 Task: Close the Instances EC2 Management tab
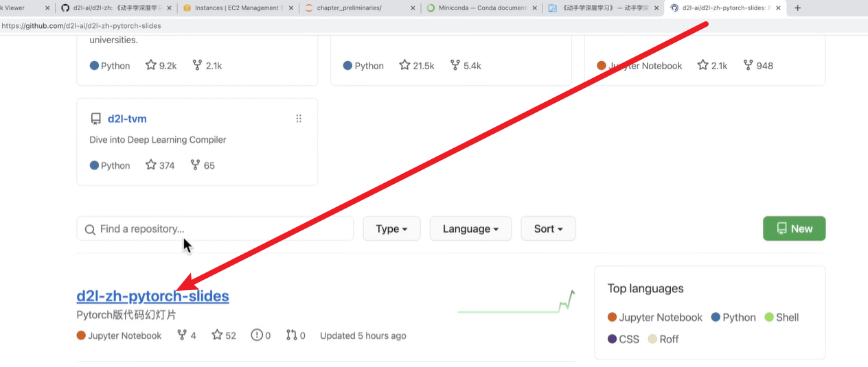pos(290,8)
